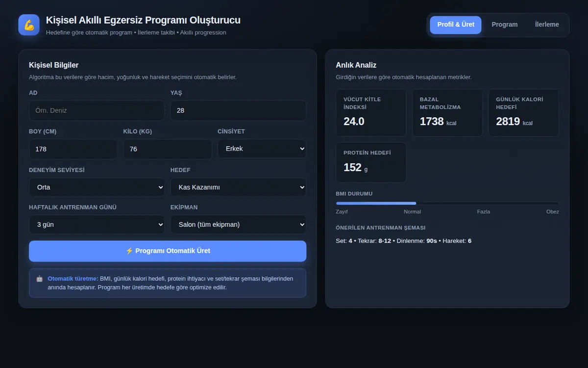Click the "Zayıf" BMI scale label
Image resolution: width=588 pixels, height=368 pixels.
342,211
